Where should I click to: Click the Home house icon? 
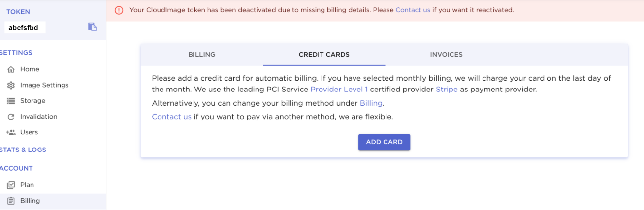[11, 69]
